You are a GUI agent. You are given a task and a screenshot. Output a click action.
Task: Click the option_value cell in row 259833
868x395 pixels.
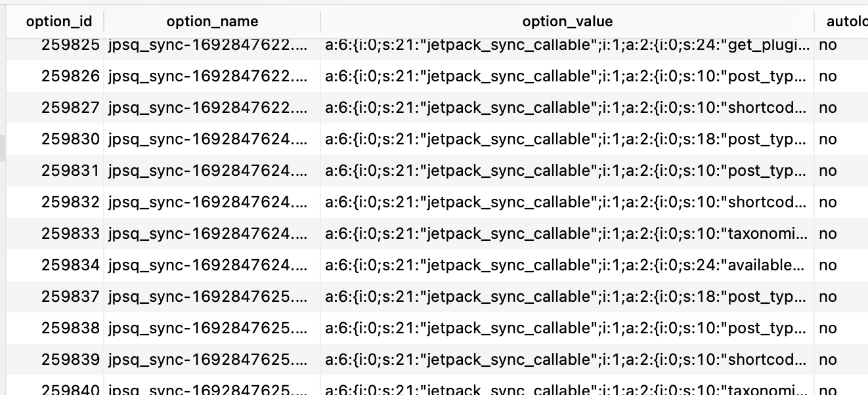coord(567,234)
